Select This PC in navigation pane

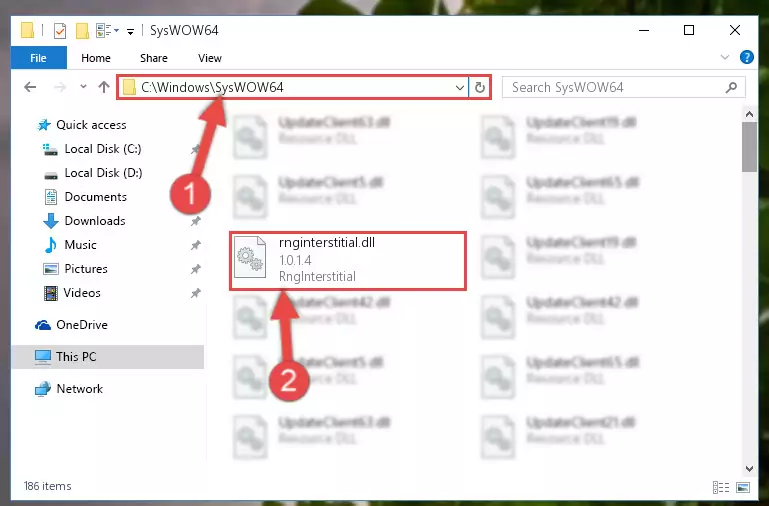(76, 356)
